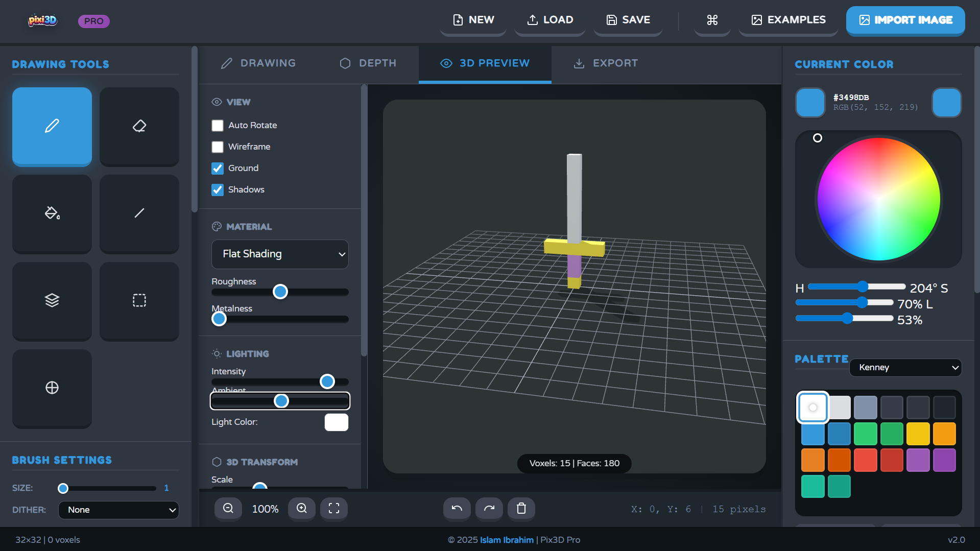This screenshot has height=551, width=980.
Task: Click the 3D settings panel scrollbar
Action: (x=364, y=221)
